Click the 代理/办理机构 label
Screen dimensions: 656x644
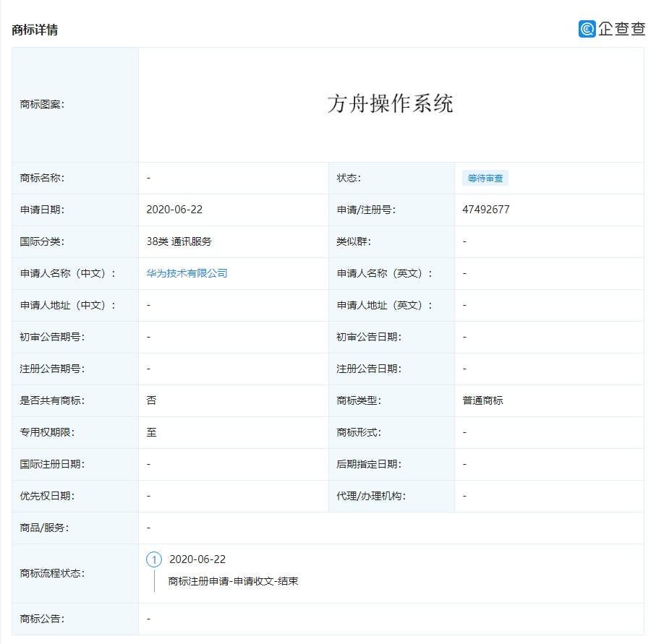371,496
